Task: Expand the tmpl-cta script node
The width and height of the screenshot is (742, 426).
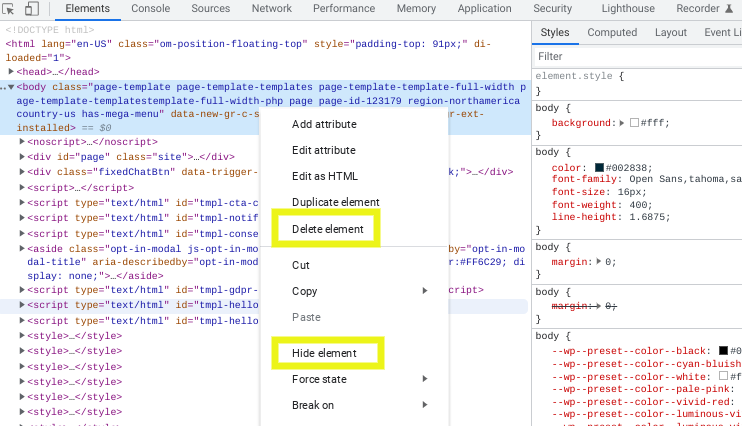Action: (x=22, y=203)
